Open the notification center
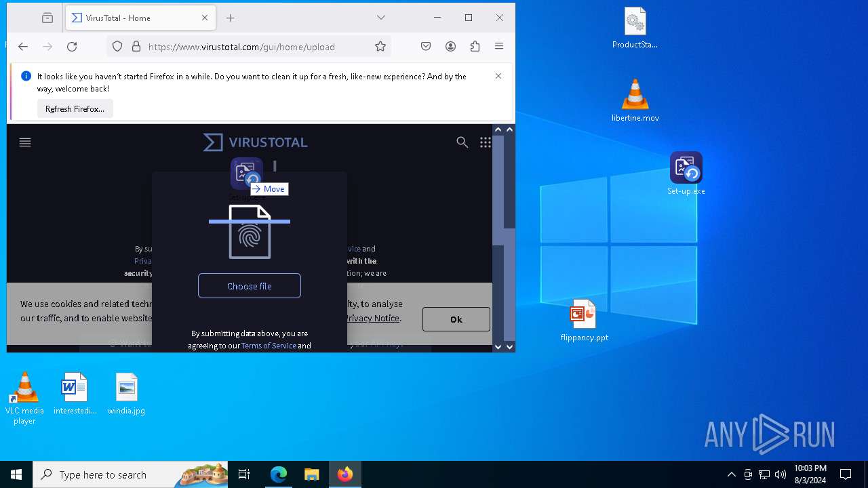This screenshot has height=488, width=868. (846, 474)
